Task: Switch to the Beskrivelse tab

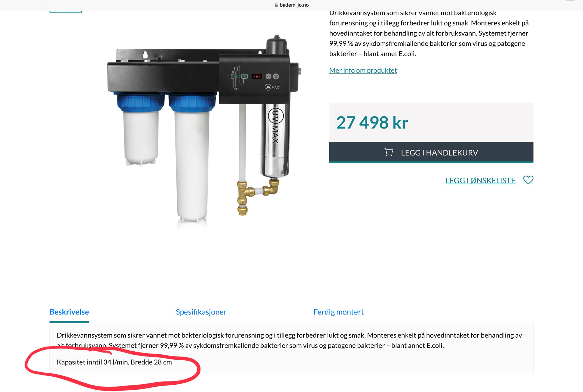Action: [69, 312]
